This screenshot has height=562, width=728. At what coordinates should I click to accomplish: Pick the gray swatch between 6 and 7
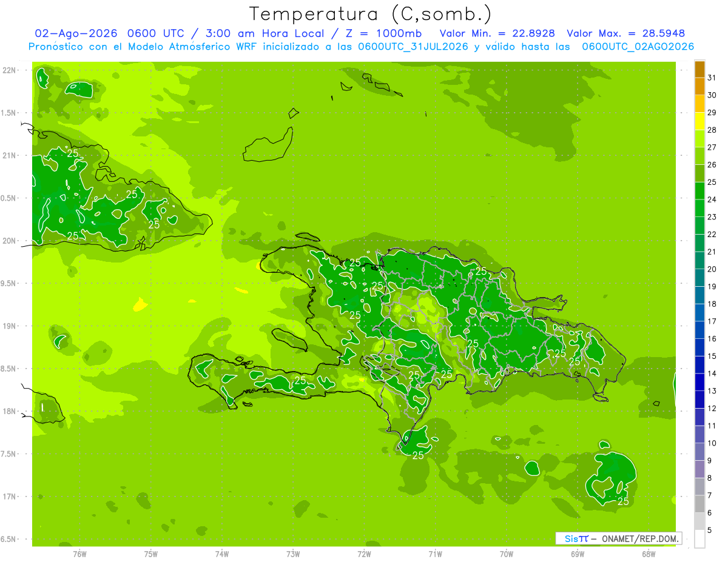coord(699,504)
